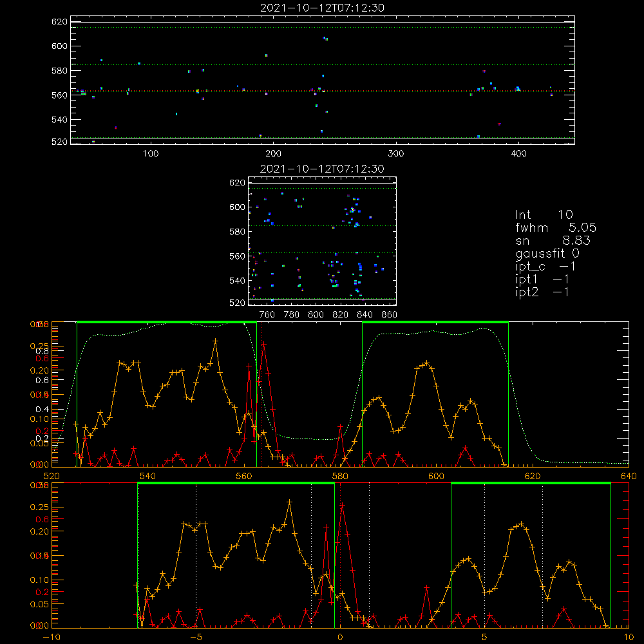Click the 760 x-axis label of the middle plot
Screen dimensions: 644x644
[267, 315]
